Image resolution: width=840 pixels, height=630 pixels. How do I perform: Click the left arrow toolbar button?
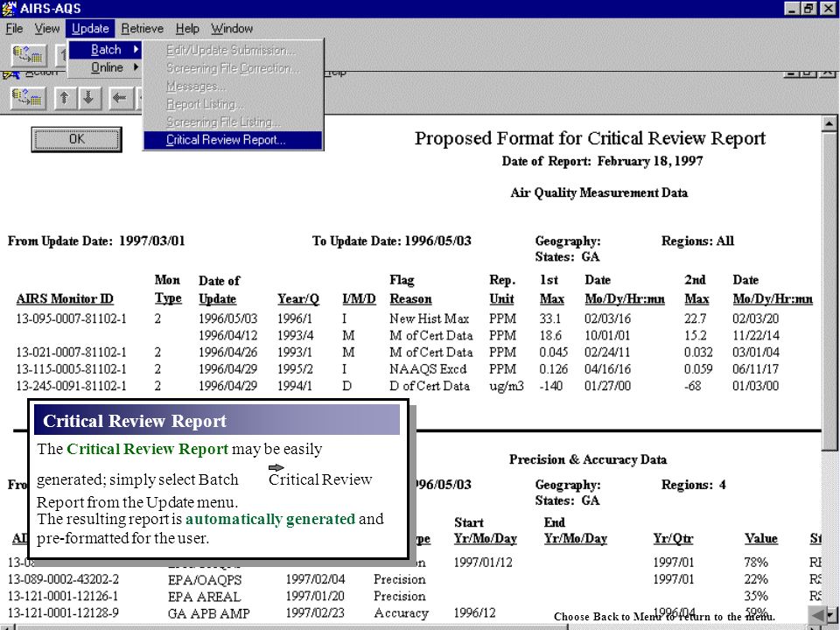tap(120, 98)
